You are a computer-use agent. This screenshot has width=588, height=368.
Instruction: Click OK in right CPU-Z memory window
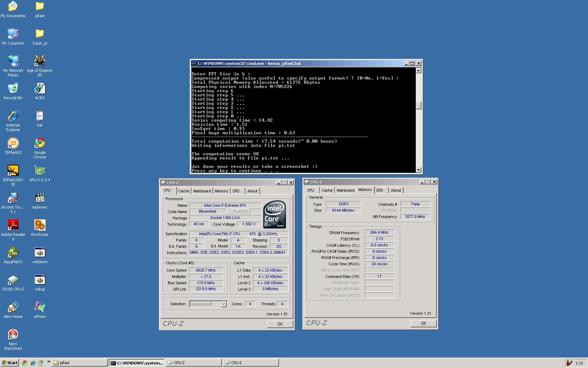(423, 323)
